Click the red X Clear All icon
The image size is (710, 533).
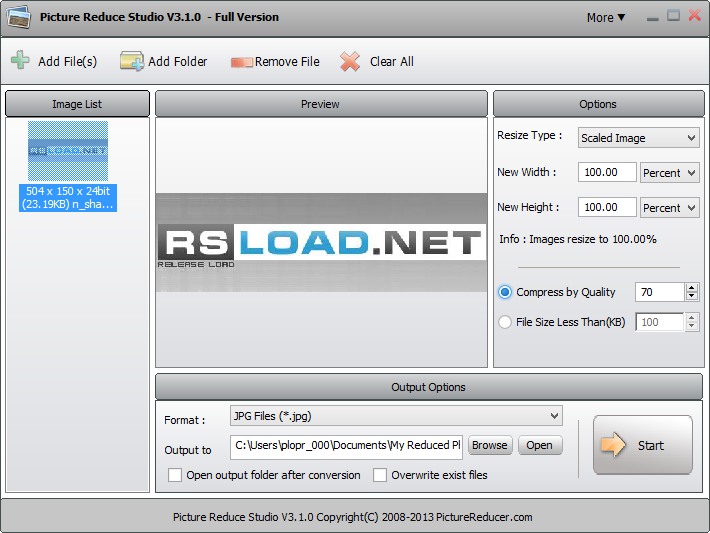pos(350,61)
